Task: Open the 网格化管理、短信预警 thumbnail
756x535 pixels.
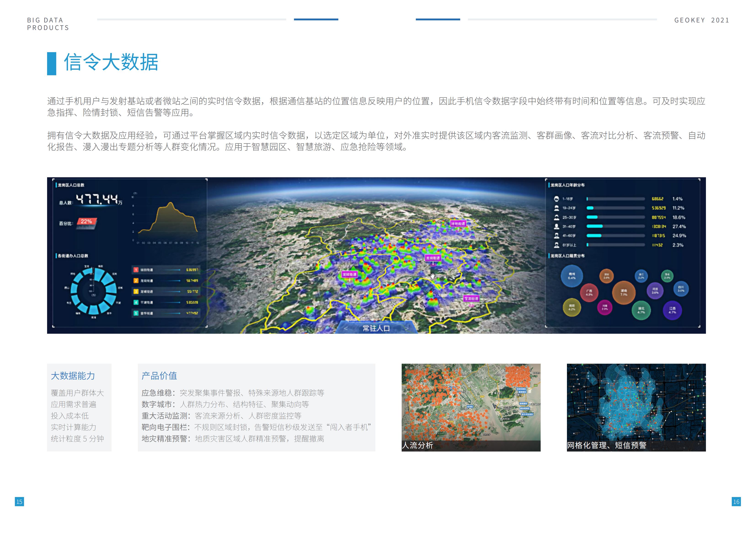Action: coord(636,407)
